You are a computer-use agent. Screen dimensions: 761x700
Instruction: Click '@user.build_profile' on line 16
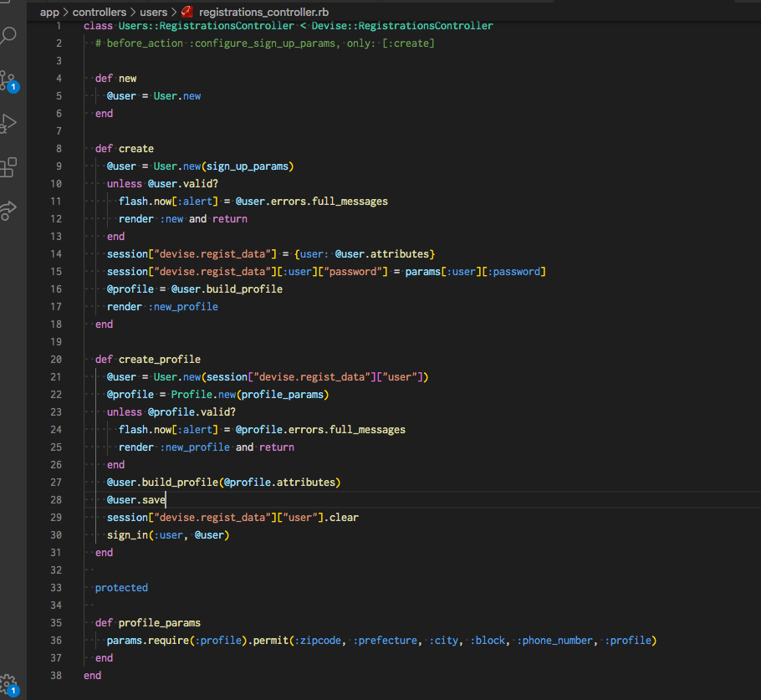point(227,289)
